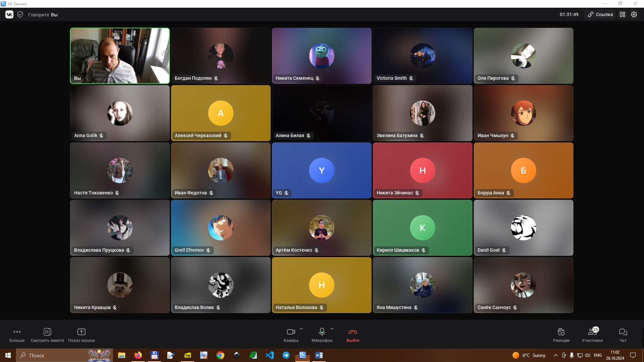Show hidden system tray icons chevron
Screen dimensions: 644x362
[x=556, y=355]
